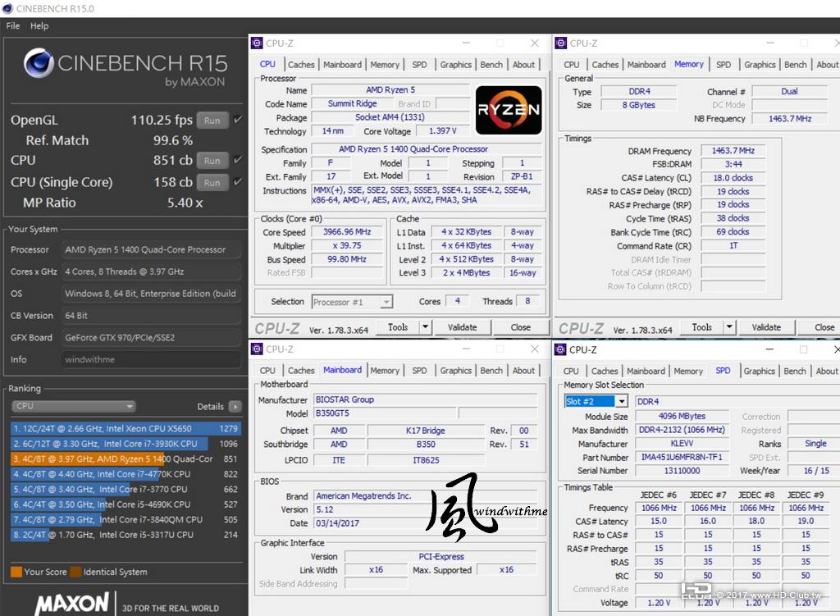Open the File menu
Viewport: 840px width, 616px height.
click(x=13, y=25)
